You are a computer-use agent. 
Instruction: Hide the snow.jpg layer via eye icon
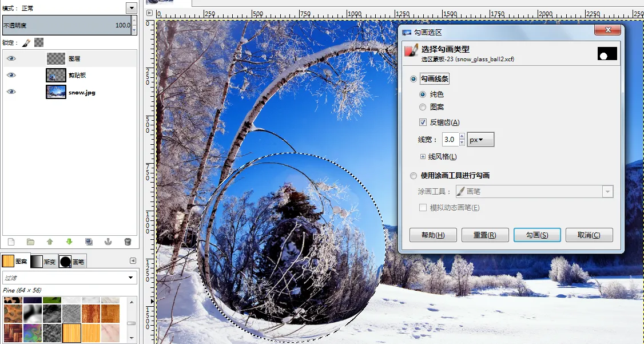pyautogui.click(x=11, y=92)
